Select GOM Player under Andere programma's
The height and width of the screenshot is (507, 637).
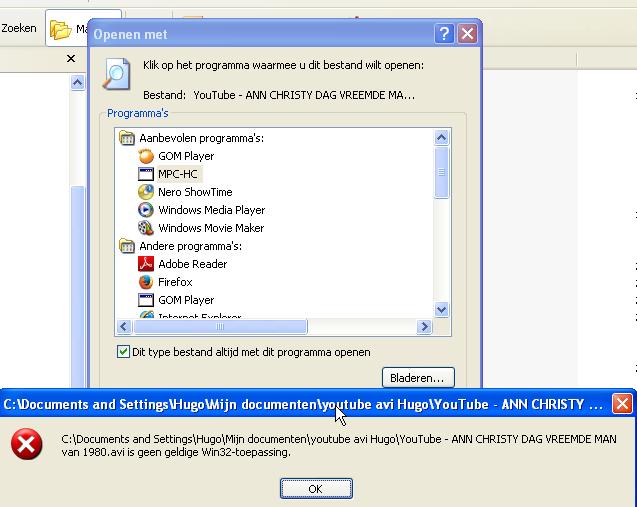[186, 300]
